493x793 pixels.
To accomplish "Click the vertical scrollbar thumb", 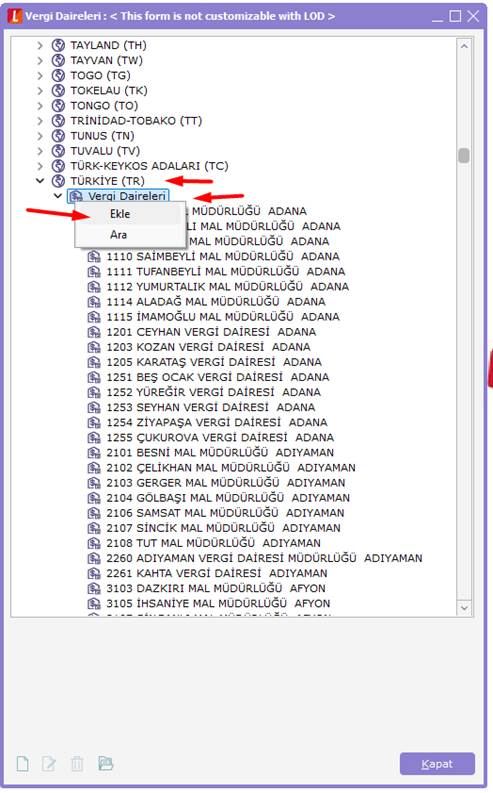I will coord(464,155).
